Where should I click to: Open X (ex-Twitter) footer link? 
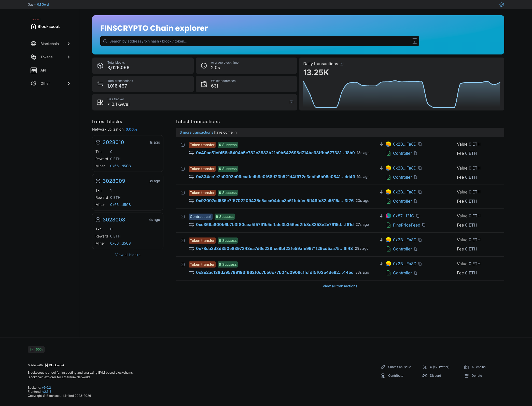436,367
